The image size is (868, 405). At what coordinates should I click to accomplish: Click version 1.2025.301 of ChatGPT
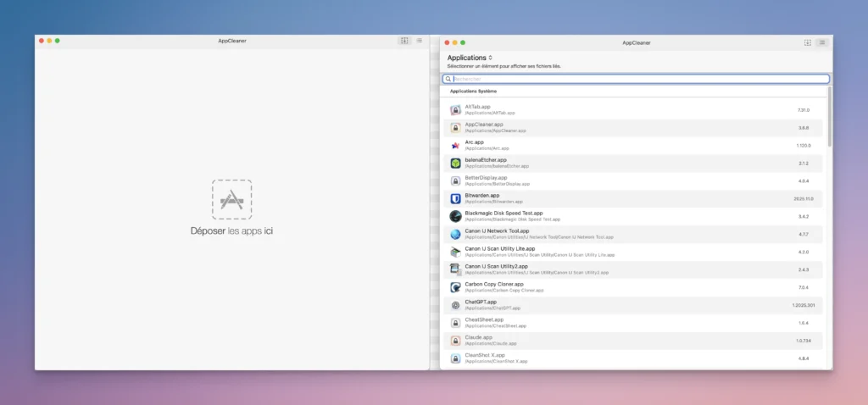[804, 305]
